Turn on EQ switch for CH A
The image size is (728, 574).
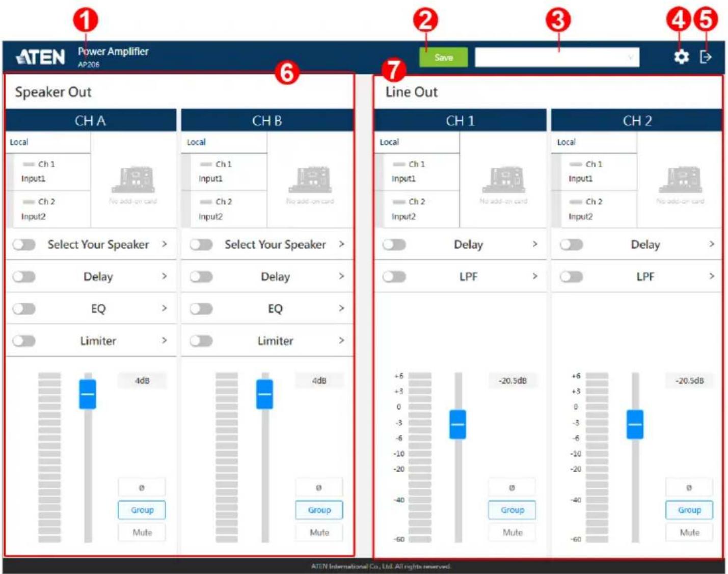[x=24, y=309]
